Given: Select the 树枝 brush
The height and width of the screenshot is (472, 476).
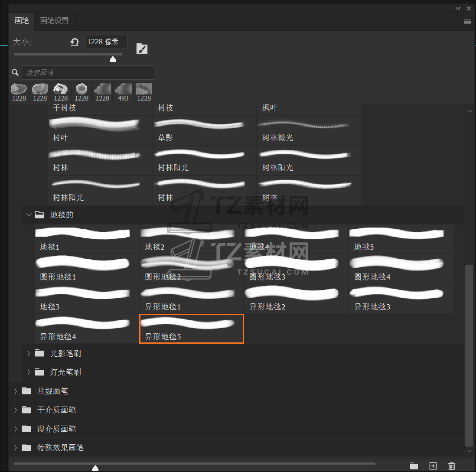Looking at the screenshot, I should click(x=204, y=110).
